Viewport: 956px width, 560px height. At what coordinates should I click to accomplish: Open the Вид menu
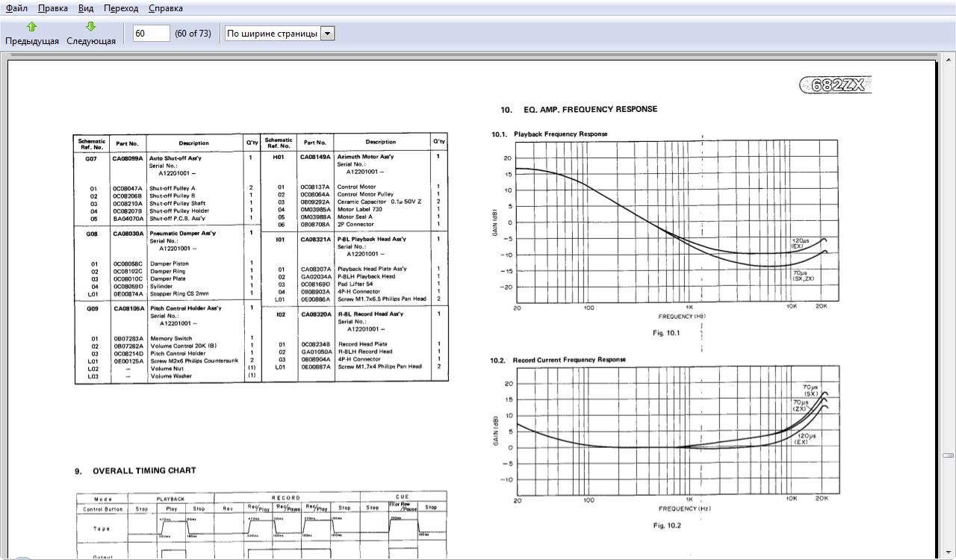tap(86, 8)
